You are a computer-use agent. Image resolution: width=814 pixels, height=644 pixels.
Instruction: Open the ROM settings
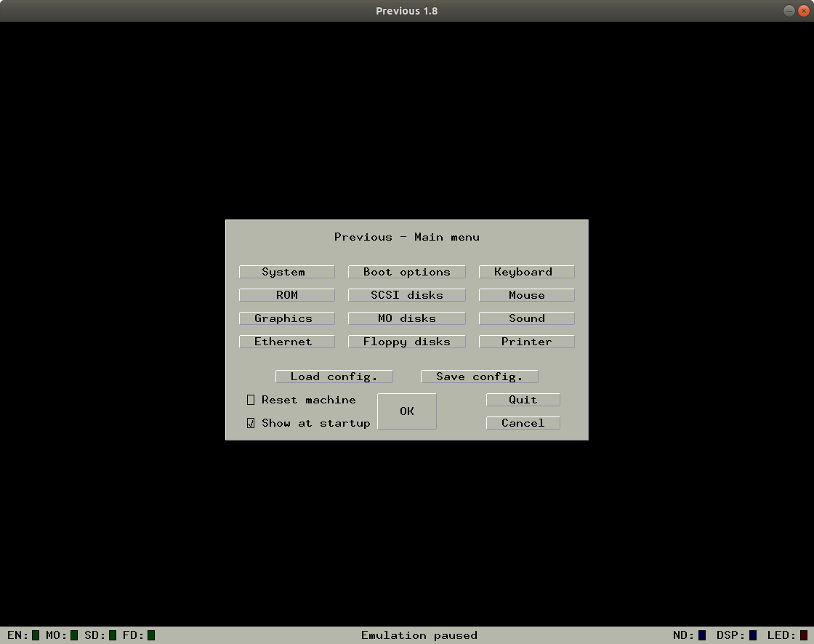click(x=286, y=294)
